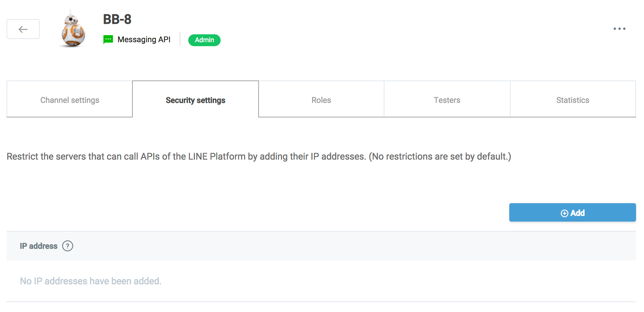This screenshot has width=644, height=312.
Task: Go back using the left arrow button
Action: [23, 29]
